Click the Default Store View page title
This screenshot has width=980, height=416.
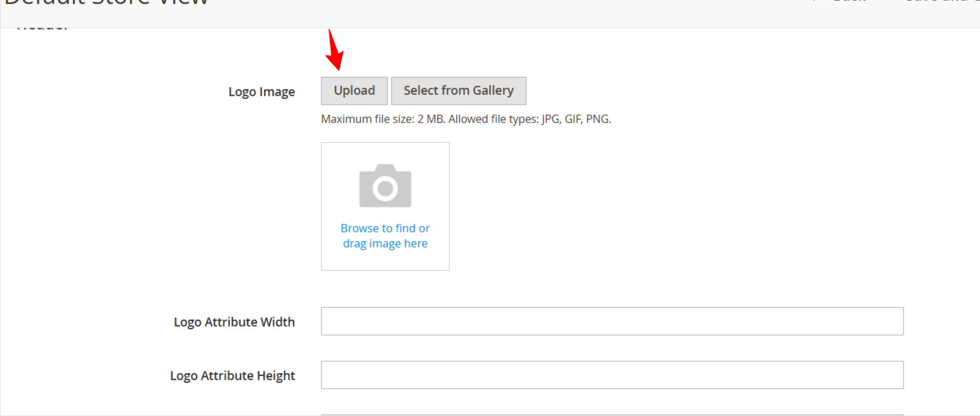[107, 3]
